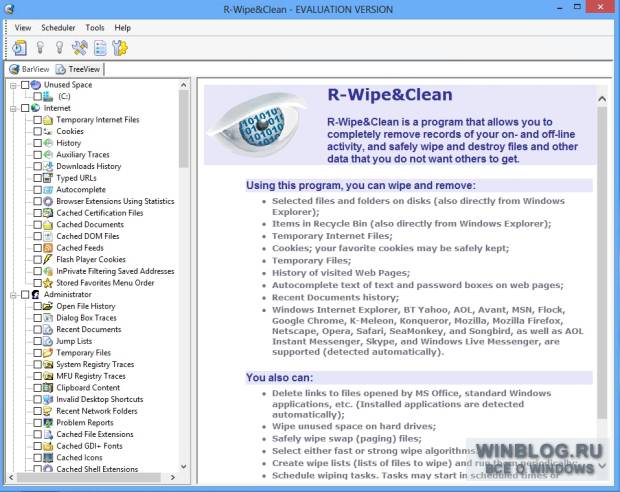Check the Cached Documents checkbox
Screen dimensions: 620x492
click(x=37, y=224)
